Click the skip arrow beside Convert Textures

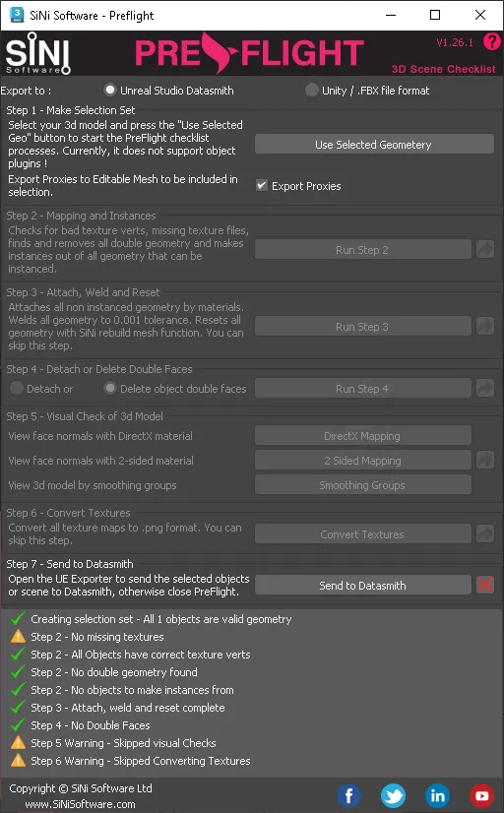(485, 533)
